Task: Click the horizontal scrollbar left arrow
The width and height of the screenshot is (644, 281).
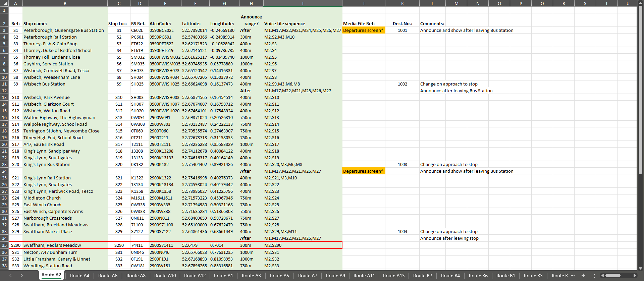Action: pyautogui.click(x=602, y=276)
